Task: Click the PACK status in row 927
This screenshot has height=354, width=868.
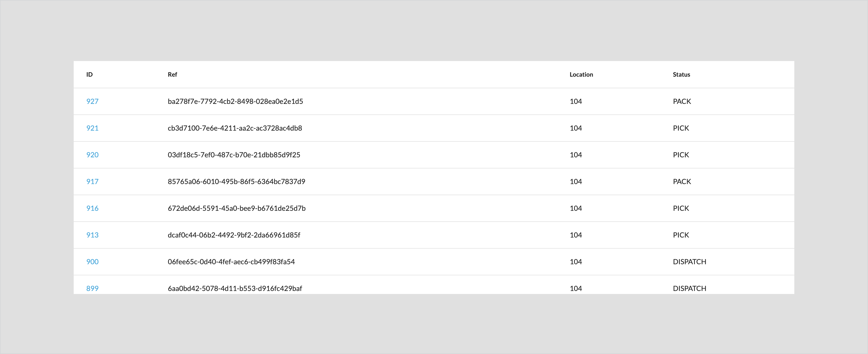Action: [682, 101]
